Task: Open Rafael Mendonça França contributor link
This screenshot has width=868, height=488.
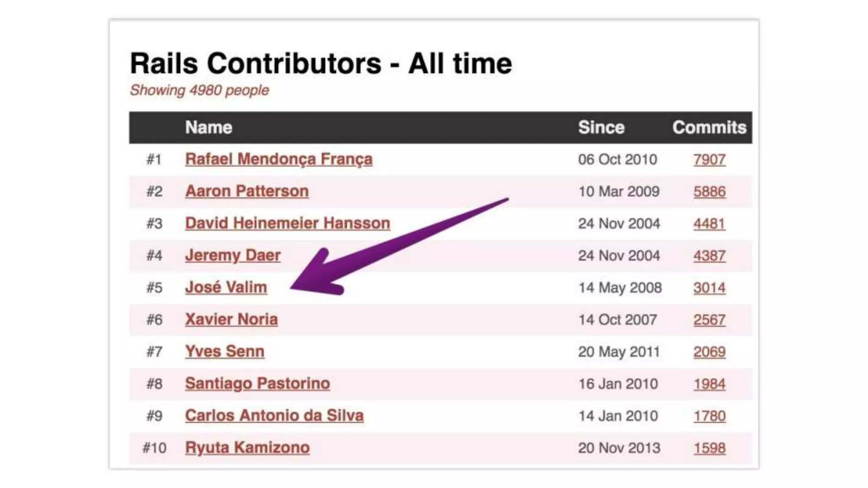Action: (x=279, y=159)
